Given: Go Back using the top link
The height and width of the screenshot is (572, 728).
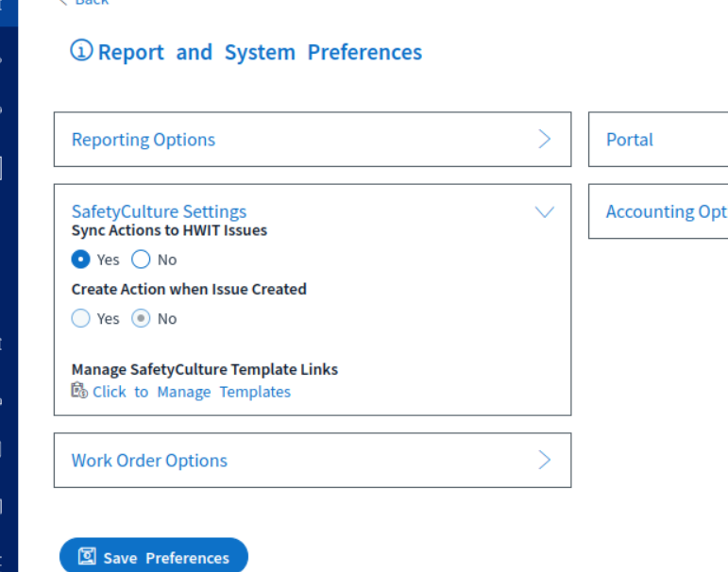Looking at the screenshot, I should tap(84, 2).
